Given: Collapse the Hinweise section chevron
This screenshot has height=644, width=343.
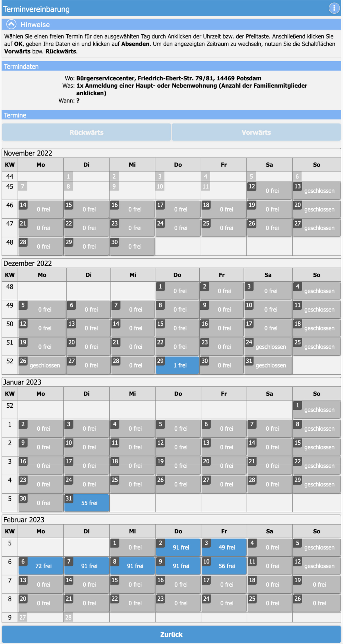Looking at the screenshot, I should 11,24.
